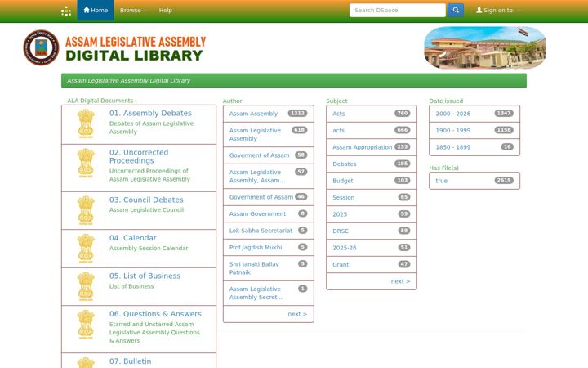This screenshot has height=368, width=588.
Task: Open 02. Uncorrected Proceedings collection
Action: click(x=139, y=156)
